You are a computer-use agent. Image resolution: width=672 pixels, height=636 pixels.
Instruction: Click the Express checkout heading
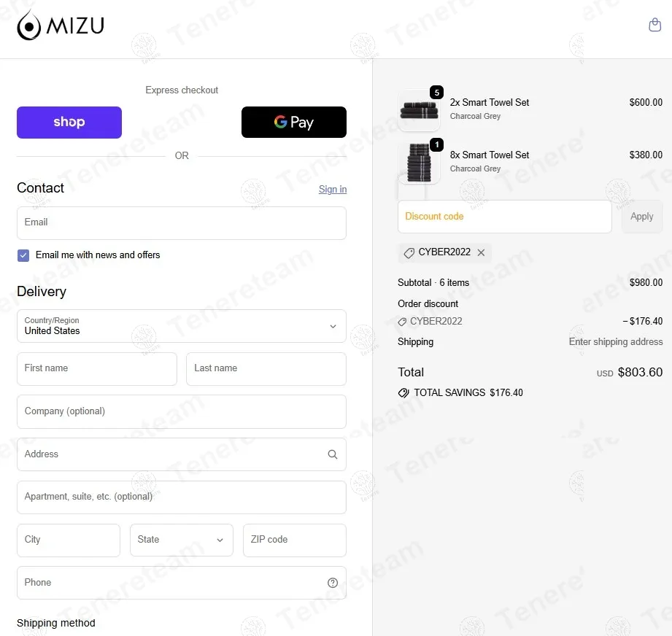click(182, 90)
